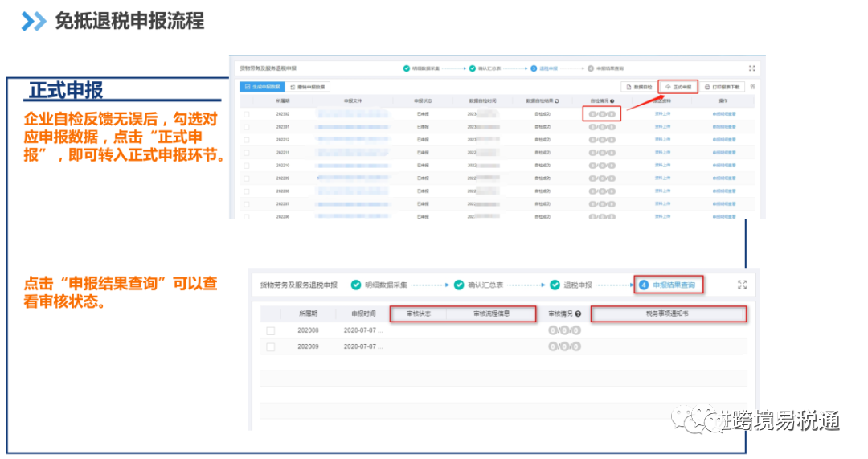Click refresh icon beside 数据自检结果 header
Screen dimensions: 868x459
[x=556, y=100]
